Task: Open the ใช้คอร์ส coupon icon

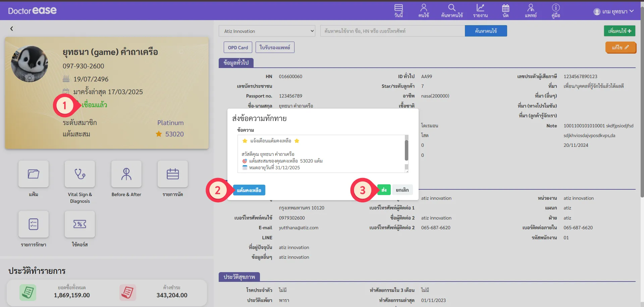Action: pyautogui.click(x=80, y=224)
